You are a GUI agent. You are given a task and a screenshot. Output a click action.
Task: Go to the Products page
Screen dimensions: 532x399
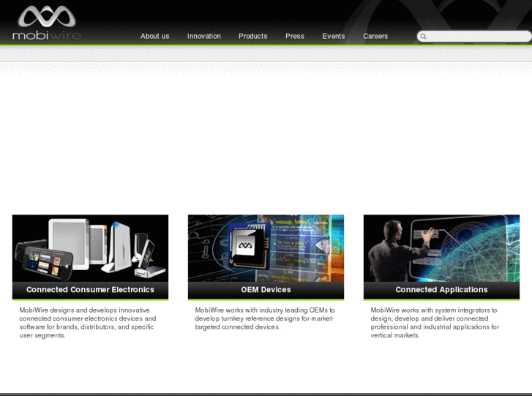click(x=252, y=36)
